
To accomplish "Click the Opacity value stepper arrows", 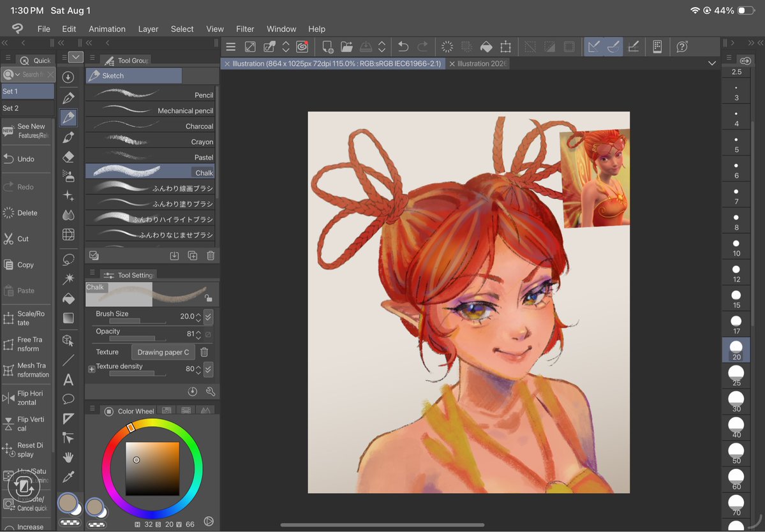I will click(198, 334).
